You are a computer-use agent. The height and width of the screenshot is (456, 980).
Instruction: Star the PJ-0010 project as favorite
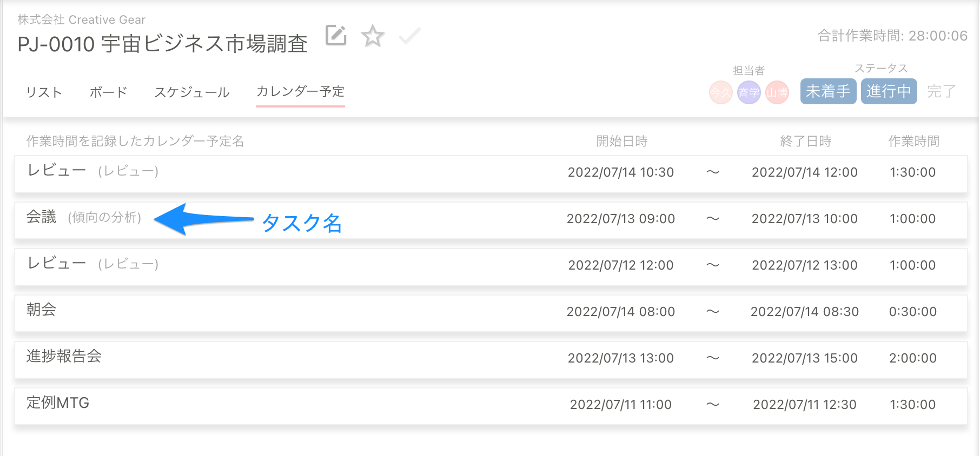click(x=373, y=36)
